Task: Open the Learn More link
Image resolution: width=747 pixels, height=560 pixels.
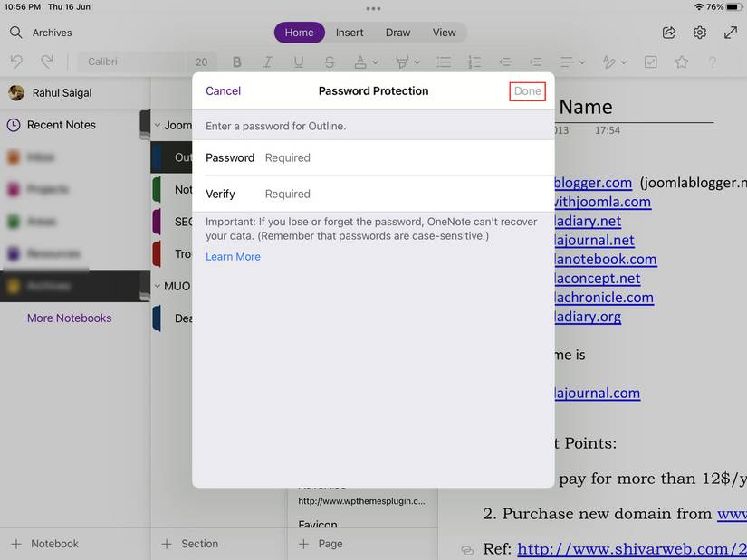Action: (x=232, y=256)
